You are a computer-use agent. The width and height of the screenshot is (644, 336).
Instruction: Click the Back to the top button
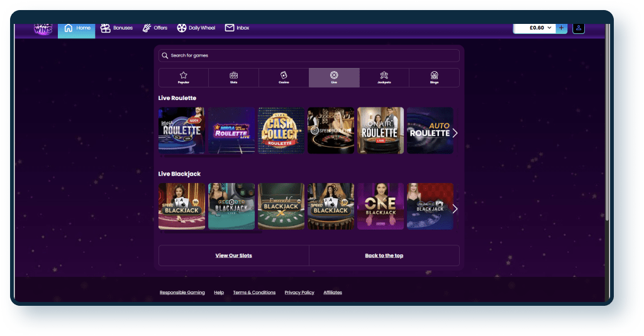pos(384,255)
